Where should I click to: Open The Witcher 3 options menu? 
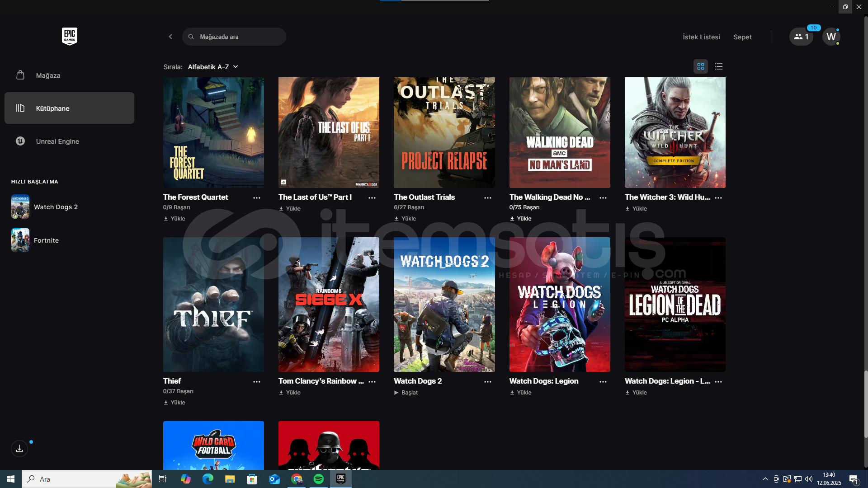pyautogui.click(x=718, y=198)
